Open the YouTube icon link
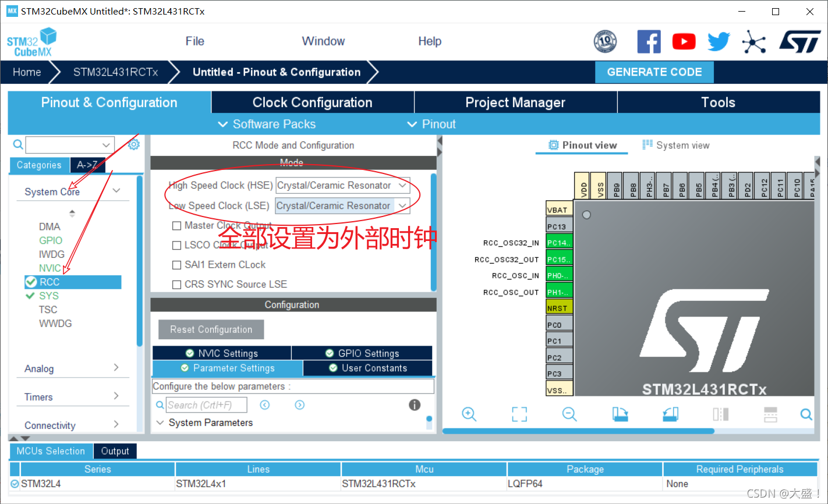This screenshot has height=504, width=828. click(x=684, y=42)
